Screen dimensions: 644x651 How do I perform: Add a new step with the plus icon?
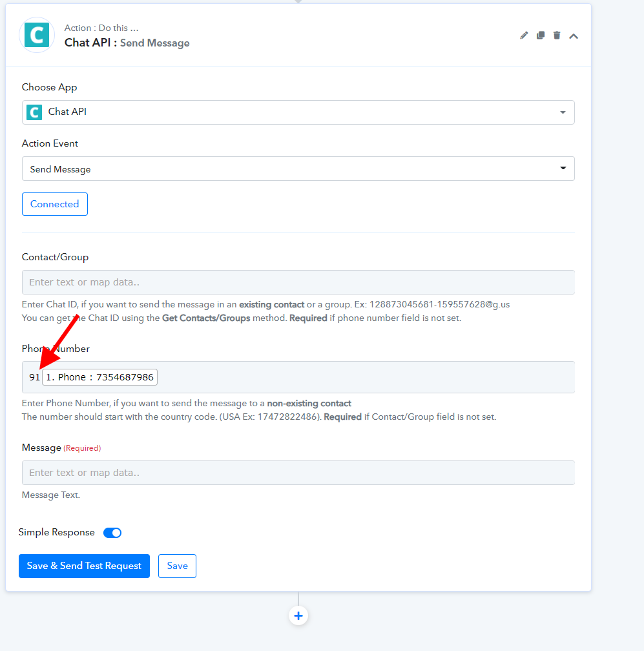click(298, 615)
